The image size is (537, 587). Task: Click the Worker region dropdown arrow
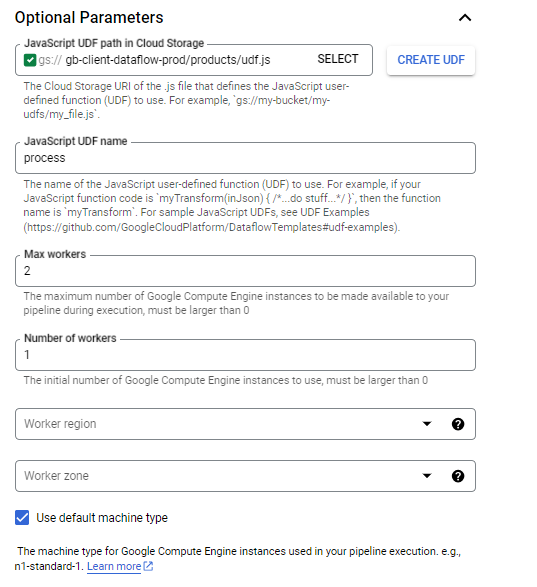click(x=427, y=424)
